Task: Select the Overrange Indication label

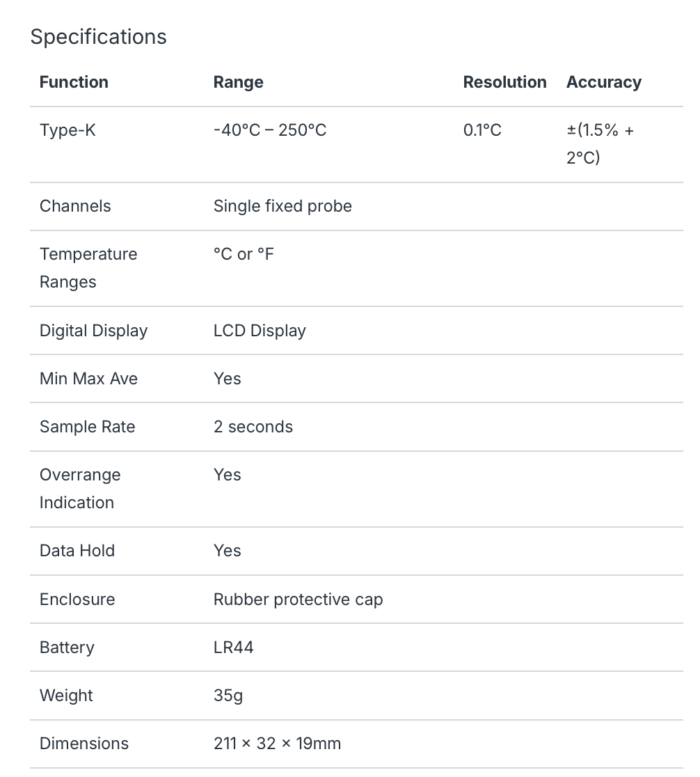Action: point(80,489)
